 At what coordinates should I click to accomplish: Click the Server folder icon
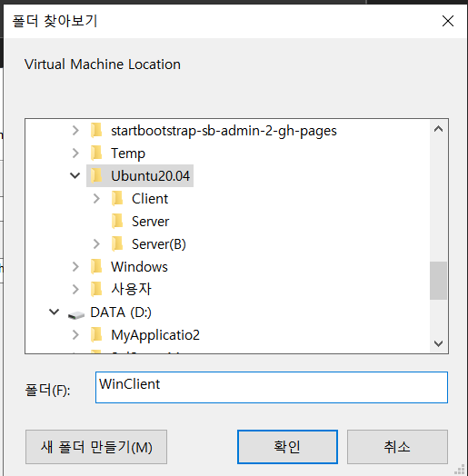(x=117, y=221)
